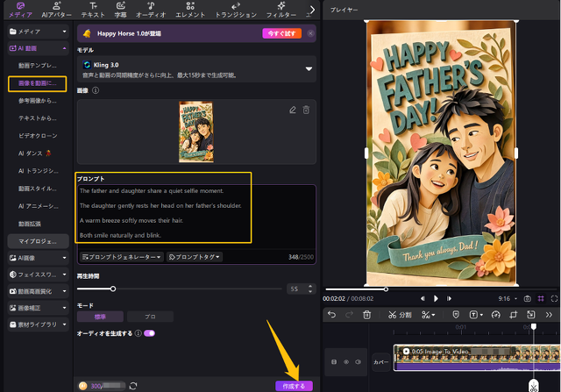The width and height of the screenshot is (561, 392).
Task: Open the テキスト tab
Action: tap(93, 10)
